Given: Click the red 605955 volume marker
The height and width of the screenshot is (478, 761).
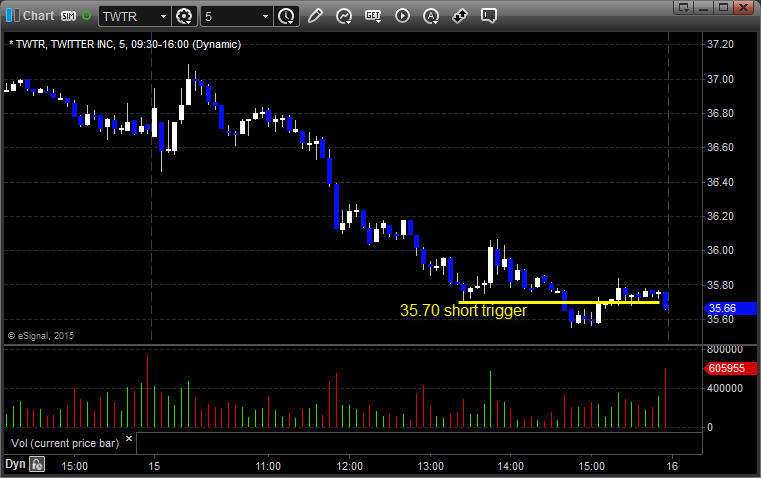Looking at the screenshot, I should 730,368.
